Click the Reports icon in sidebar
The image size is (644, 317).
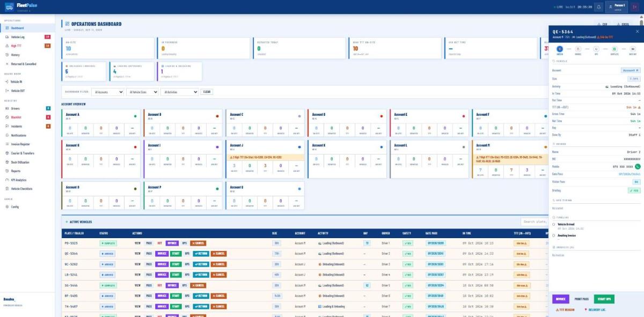pyautogui.click(x=7, y=171)
